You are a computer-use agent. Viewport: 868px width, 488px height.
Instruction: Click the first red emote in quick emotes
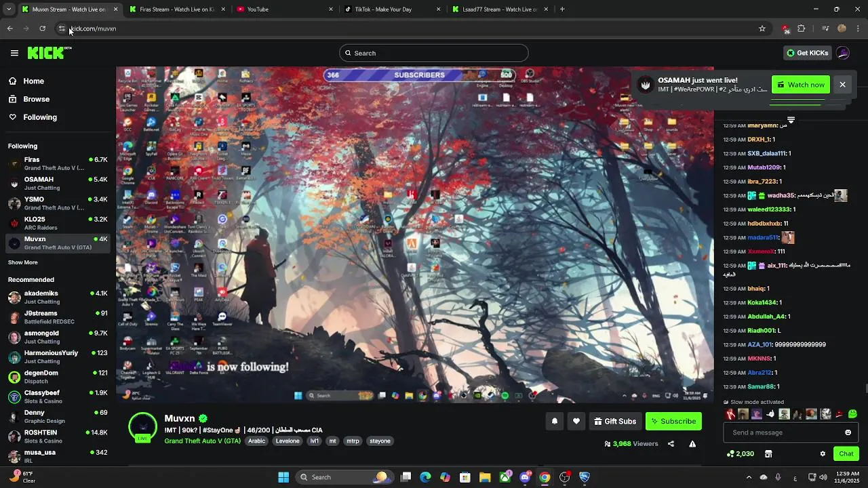(x=730, y=414)
